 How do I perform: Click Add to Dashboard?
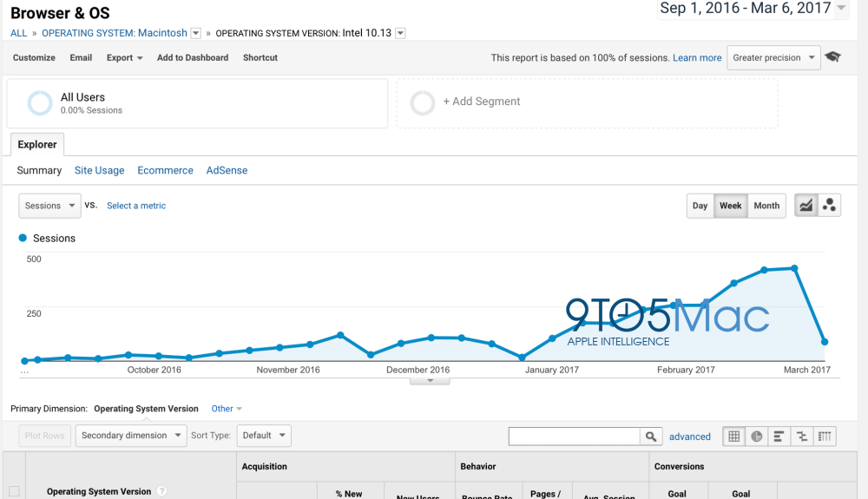coord(193,57)
